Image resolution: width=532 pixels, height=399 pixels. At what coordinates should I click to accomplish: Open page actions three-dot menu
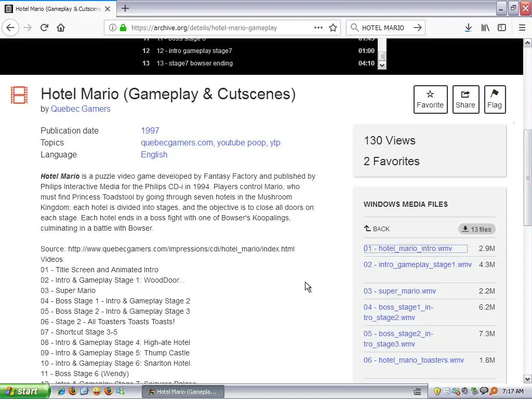(x=318, y=28)
